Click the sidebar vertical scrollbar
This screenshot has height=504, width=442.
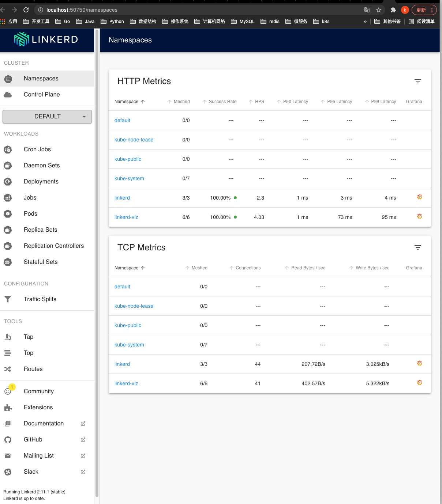pos(97,263)
